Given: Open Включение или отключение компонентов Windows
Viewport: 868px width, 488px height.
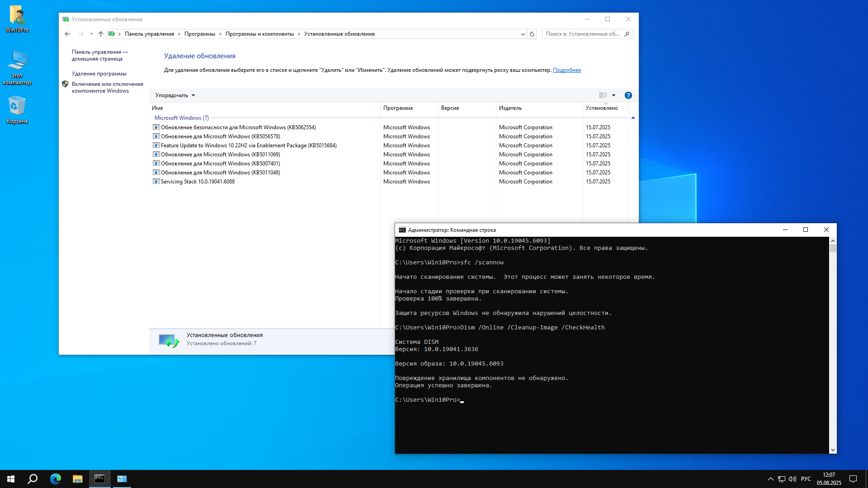Looking at the screenshot, I should tap(108, 87).
